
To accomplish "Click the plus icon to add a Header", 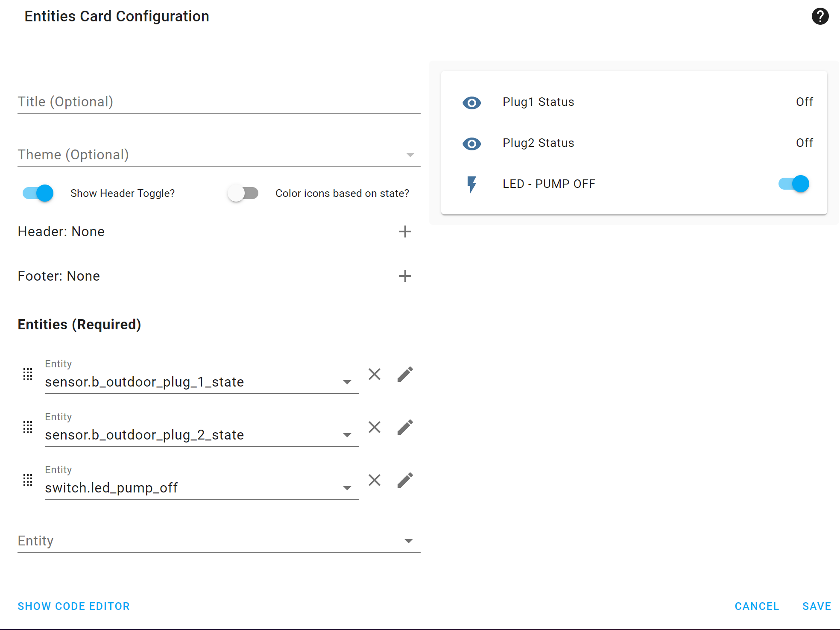I will (x=405, y=231).
